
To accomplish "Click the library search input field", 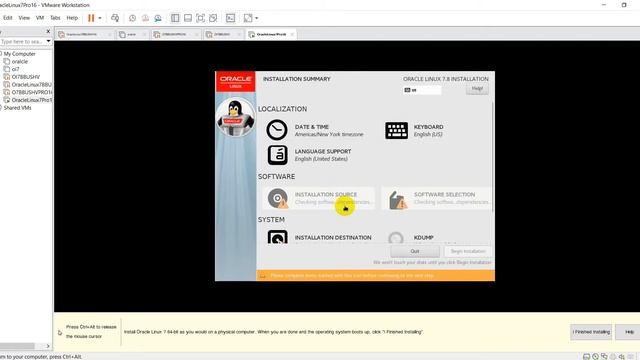I will [22, 42].
